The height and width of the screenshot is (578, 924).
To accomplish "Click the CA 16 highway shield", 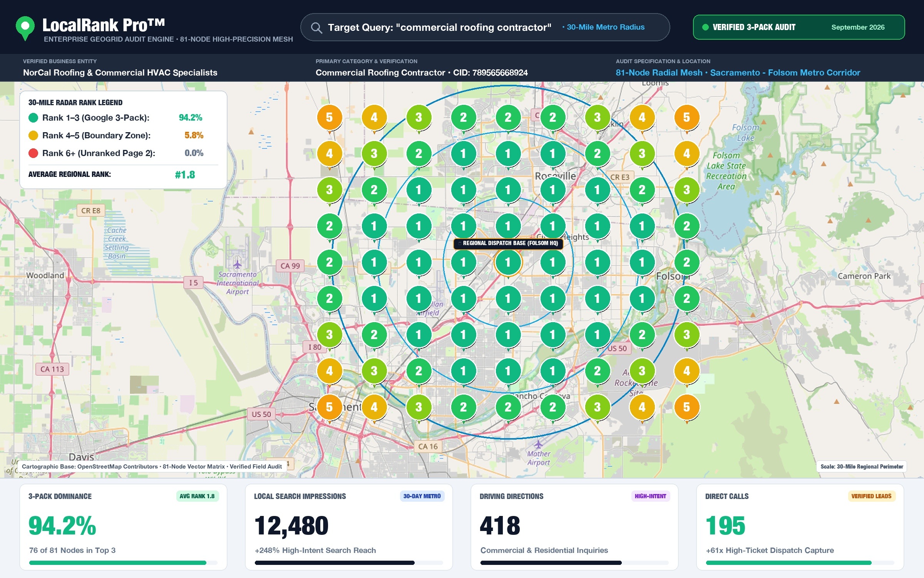I will click(428, 447).
